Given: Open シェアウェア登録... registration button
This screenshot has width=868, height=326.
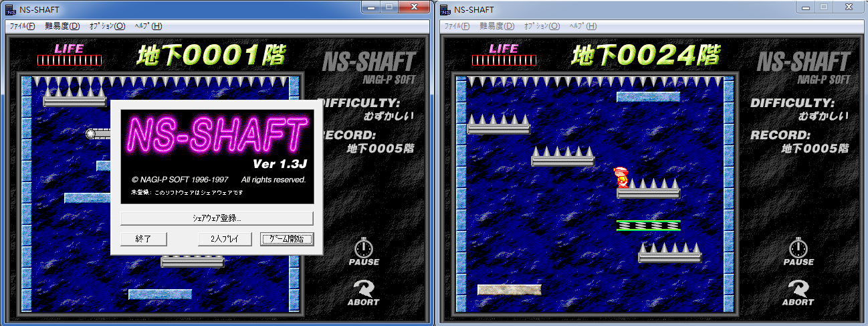Looking at the screenshot, I should pos(217,218).
